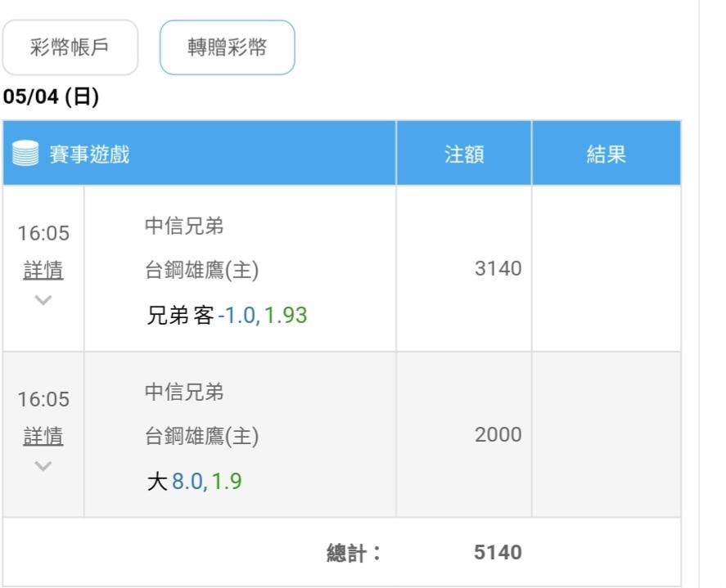726x588 pixels.
Task: Click the 結果 column header
Action: click(606, 155)
